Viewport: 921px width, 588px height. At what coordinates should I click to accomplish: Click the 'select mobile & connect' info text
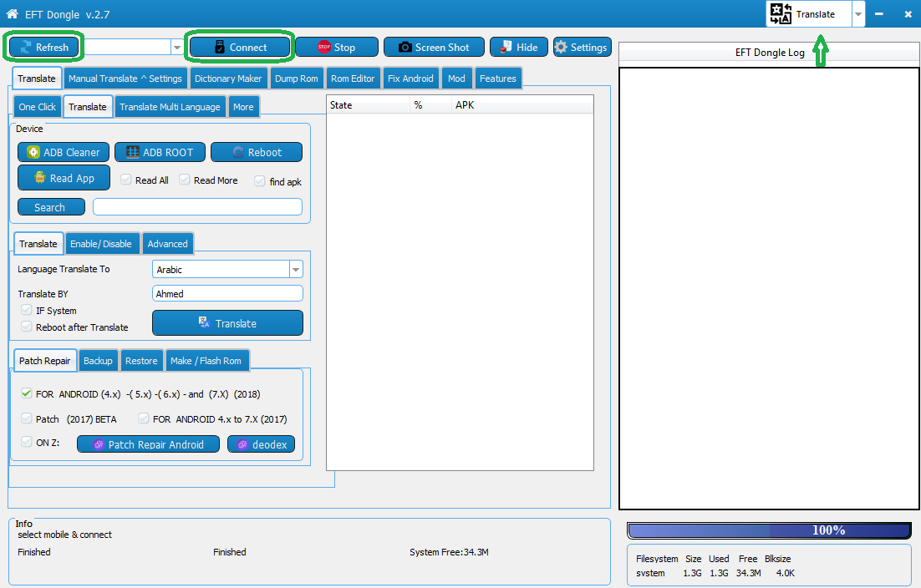click(64, 535)
